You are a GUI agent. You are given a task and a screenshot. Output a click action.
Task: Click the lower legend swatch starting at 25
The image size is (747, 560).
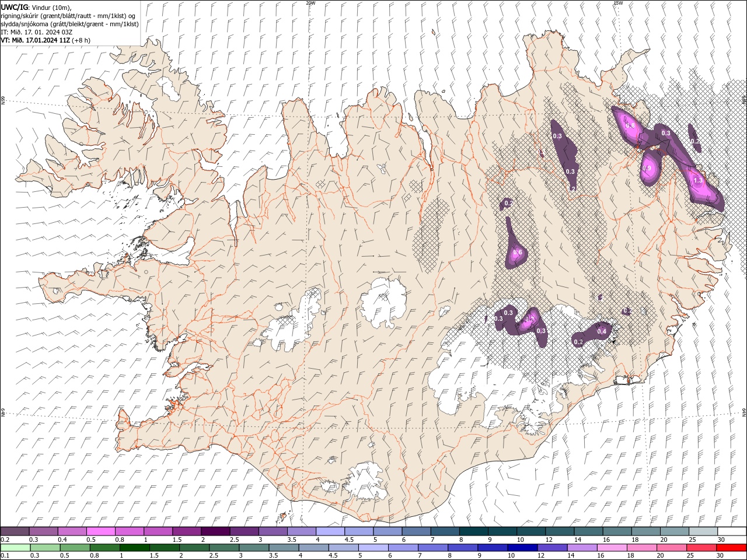point(701,547)
